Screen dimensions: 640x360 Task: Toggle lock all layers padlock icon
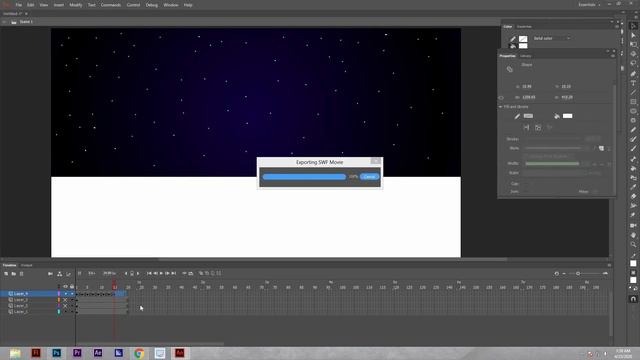(x=72, y=287)
